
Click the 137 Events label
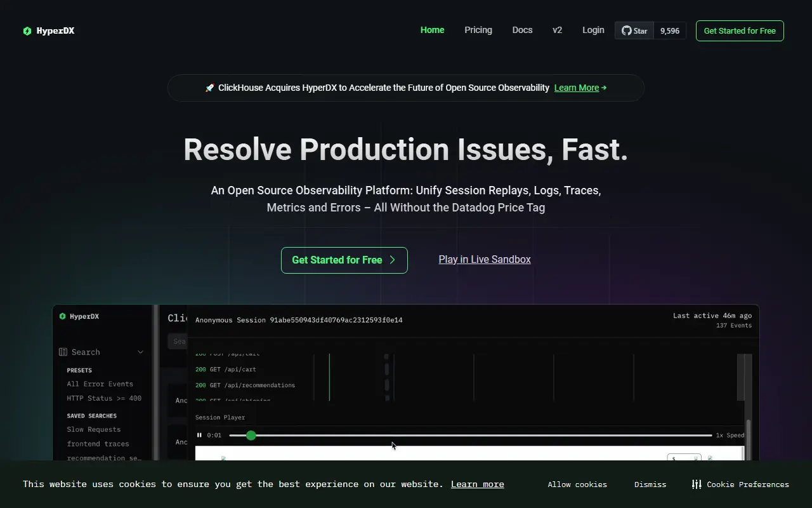point(734,326)
